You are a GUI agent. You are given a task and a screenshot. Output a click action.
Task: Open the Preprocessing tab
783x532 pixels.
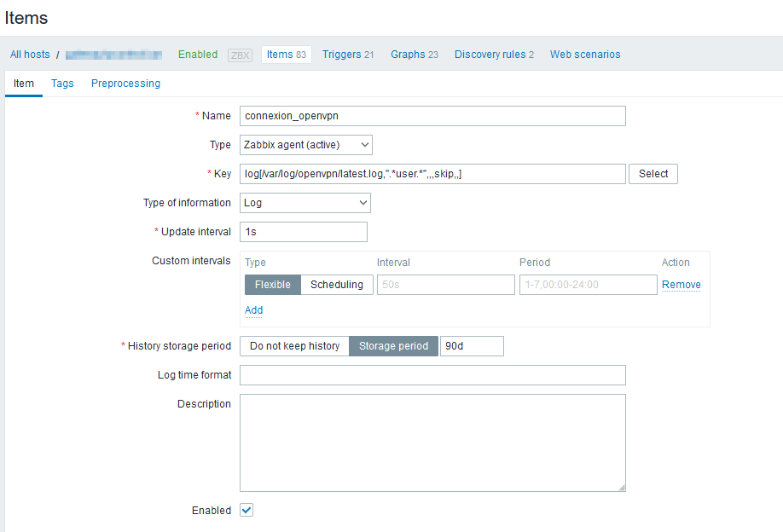tap(125, 84)
